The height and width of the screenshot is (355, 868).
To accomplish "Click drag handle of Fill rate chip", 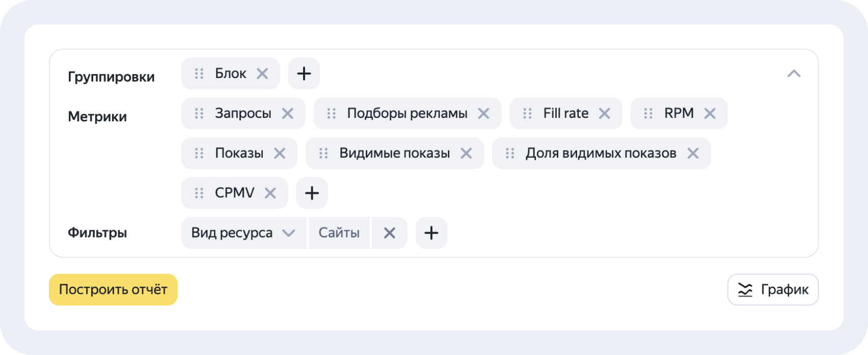I will pos(527,114).
